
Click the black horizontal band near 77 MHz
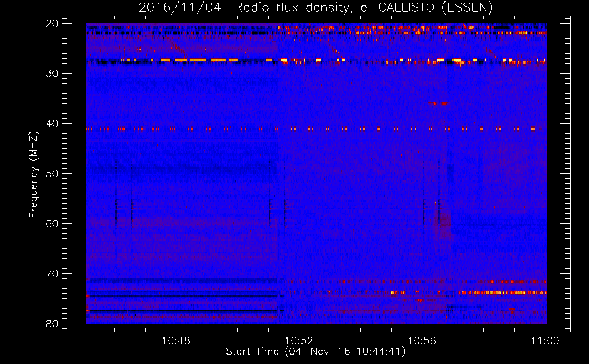pyautogui.click(x=183, y=310)
